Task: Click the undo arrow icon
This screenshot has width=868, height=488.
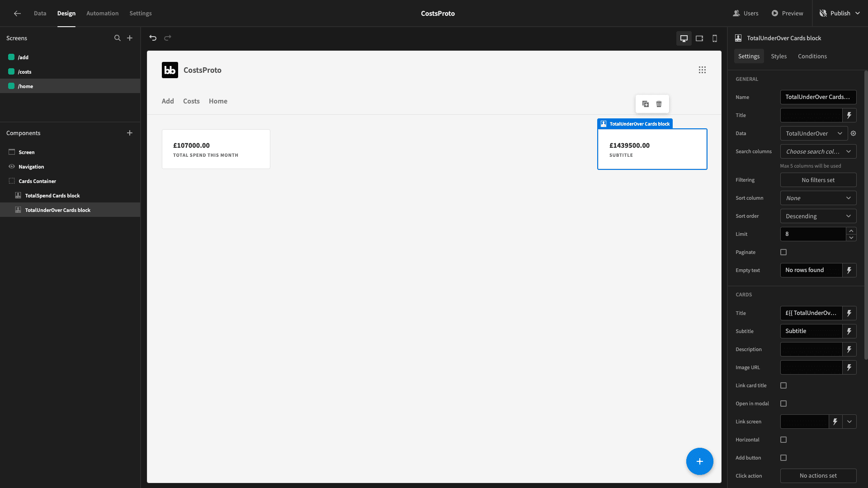Action: click(x=153, y=37)
